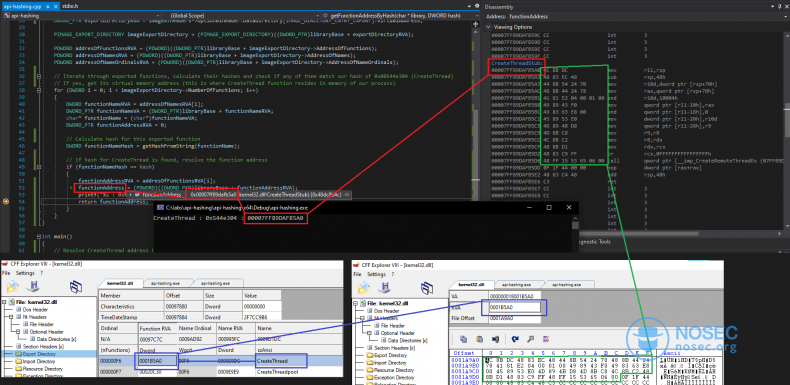Toggle auto-hide pin of Disassembly panel
This screenshot has width=790, height=385.
[778, 7]
